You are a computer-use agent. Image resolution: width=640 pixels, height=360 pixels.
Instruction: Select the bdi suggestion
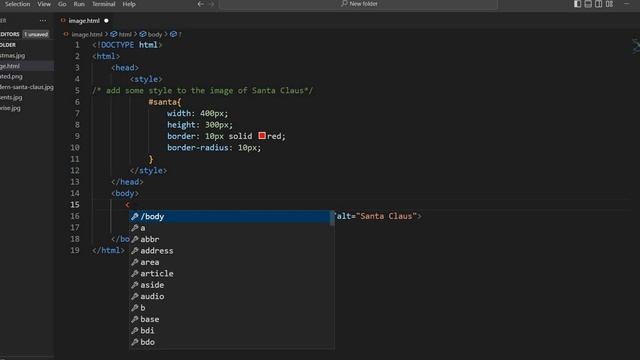[232, 331]
